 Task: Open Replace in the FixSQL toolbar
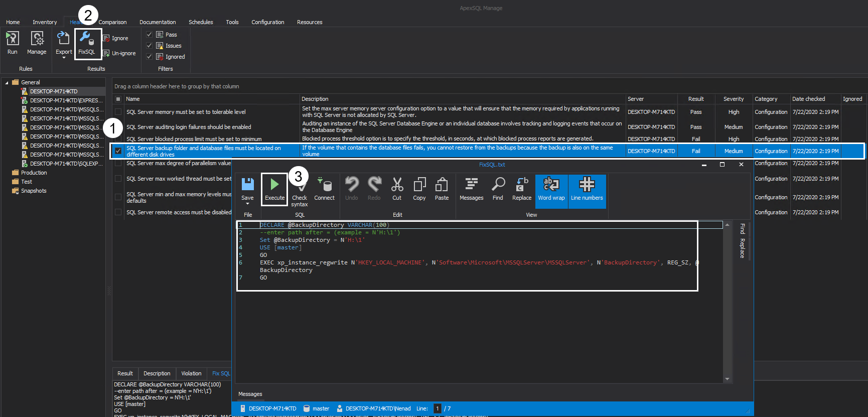522,189
